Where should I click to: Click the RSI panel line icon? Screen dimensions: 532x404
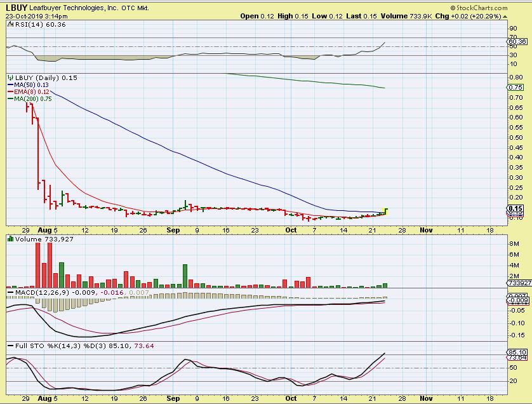pos(11,24)
